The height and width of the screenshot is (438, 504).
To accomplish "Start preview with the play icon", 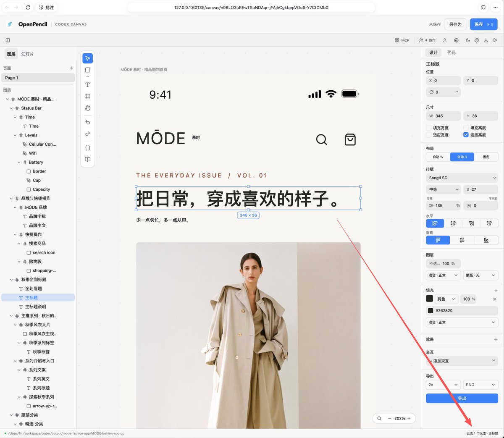I will click(495, 40).
